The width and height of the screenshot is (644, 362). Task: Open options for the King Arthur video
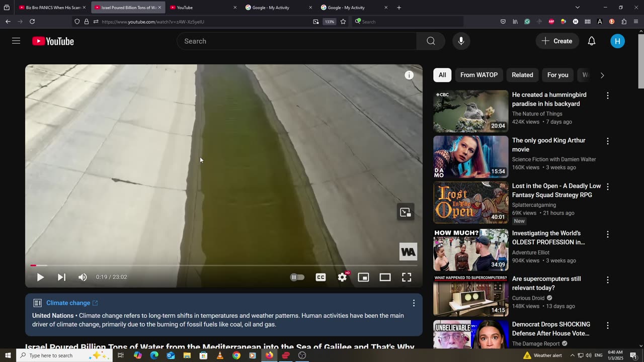click(x=607, y=141)
